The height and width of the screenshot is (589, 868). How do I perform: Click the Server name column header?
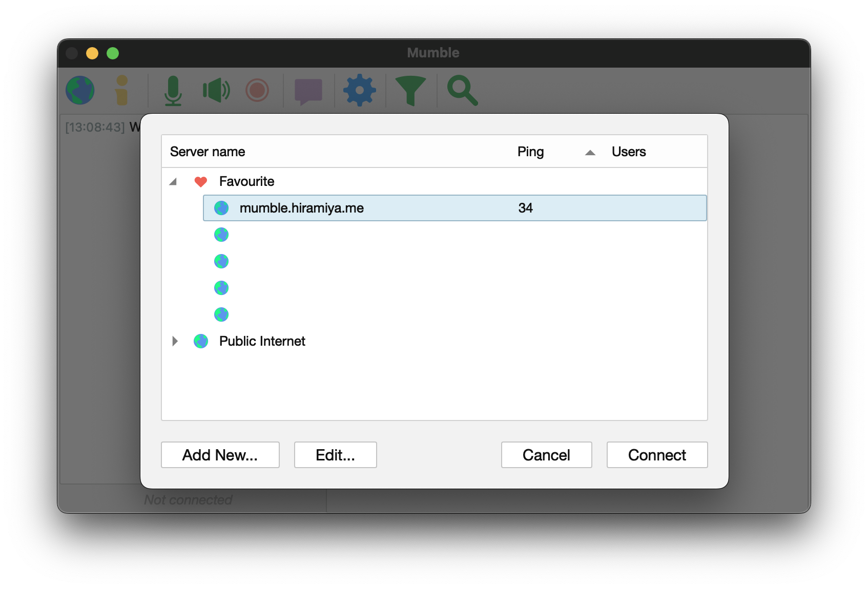tap(208, 152)
